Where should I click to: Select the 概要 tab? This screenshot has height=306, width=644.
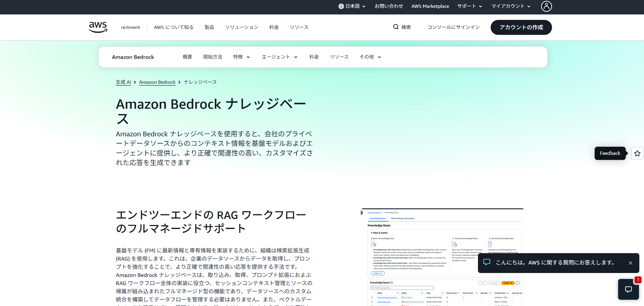(187, 57)
